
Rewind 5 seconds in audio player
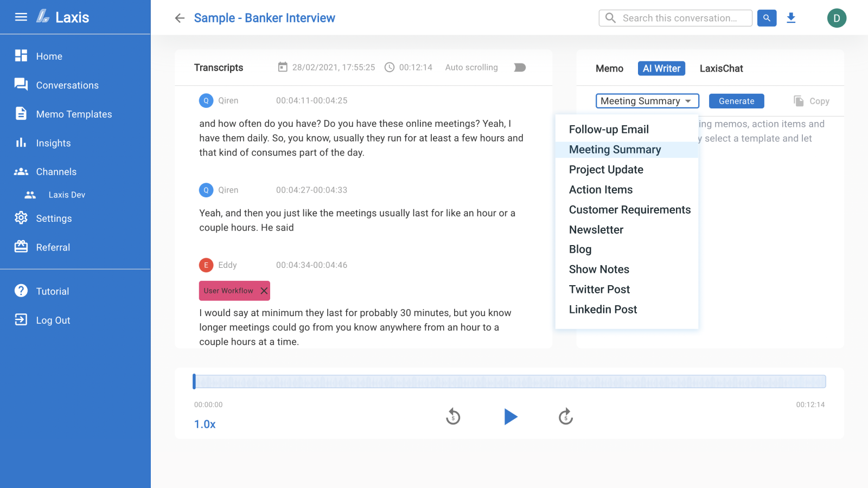point(453,416)
